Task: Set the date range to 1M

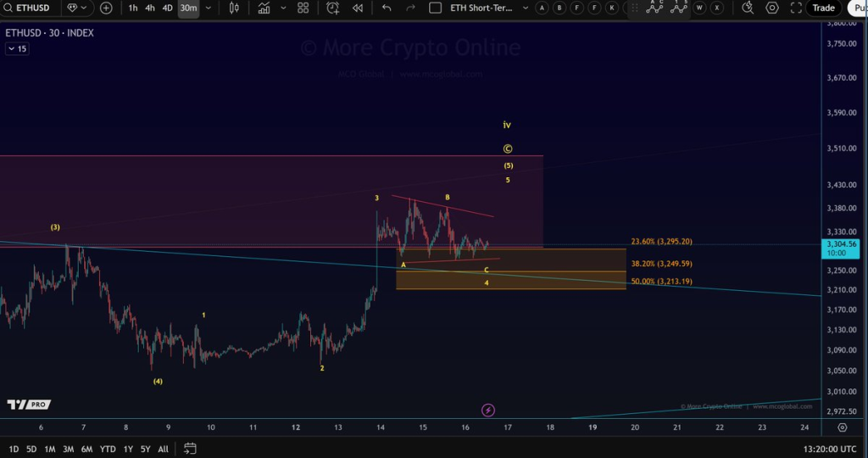Action: [50, 450]
